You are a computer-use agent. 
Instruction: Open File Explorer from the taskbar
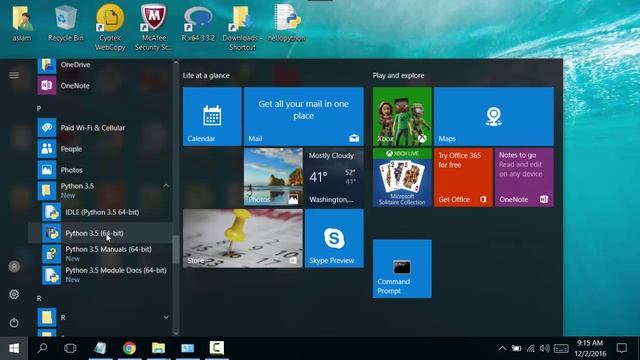click(158, 348)
